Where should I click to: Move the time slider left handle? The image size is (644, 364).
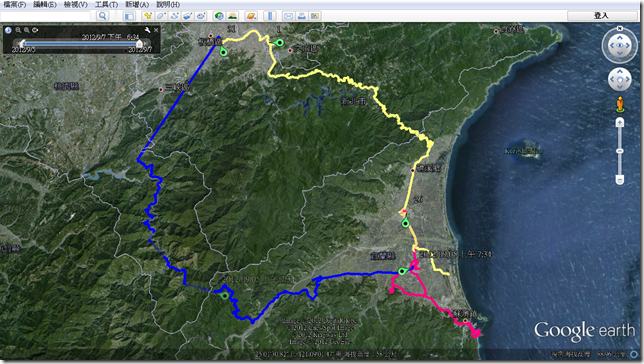[x=23, y=43]
